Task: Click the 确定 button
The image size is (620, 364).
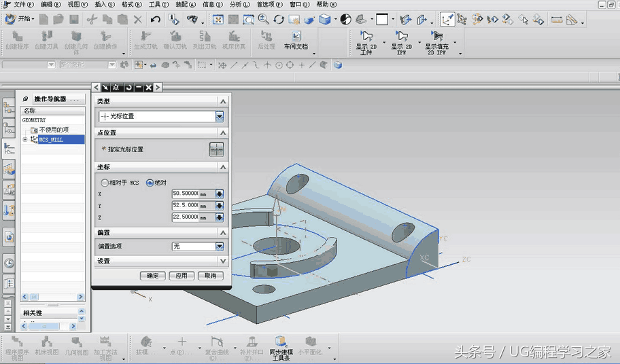Action: pyautogui.click(x=153, y=276)
